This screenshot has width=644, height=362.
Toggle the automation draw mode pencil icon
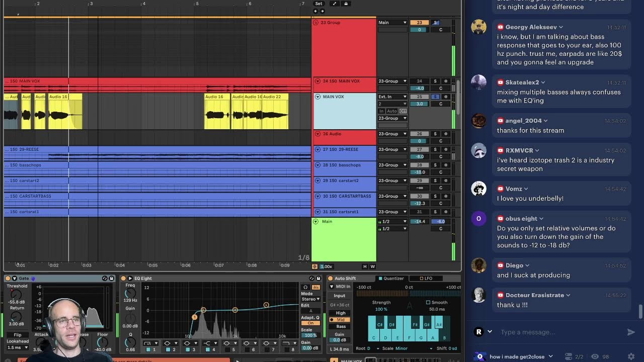pyautogui.click(x=335, y=4)
